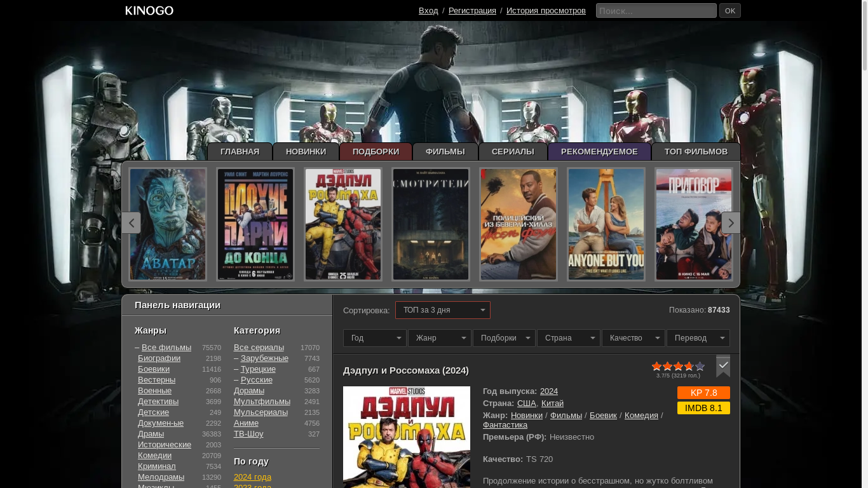Open the Регистрация link
Image resolution: width=868 pixels, height=488 pixels.
point(472,11)
